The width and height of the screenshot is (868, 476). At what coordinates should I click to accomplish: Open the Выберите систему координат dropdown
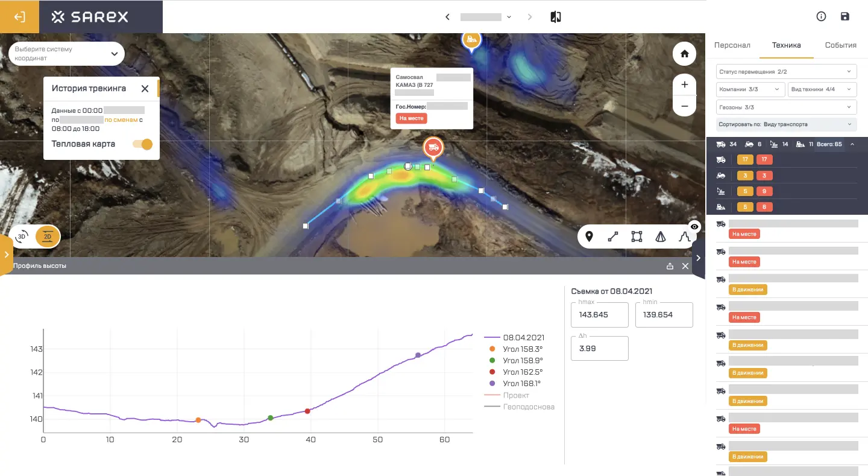tap(66, 54)
